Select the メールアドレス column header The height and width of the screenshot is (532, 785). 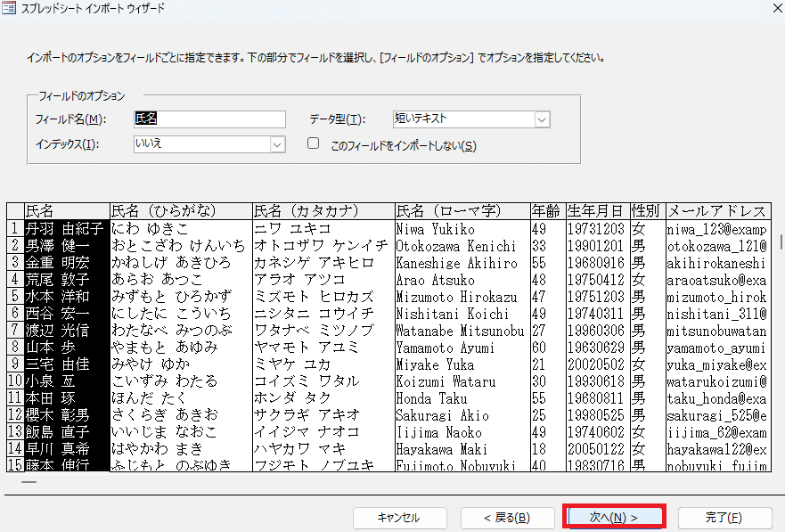click(718, 211)
